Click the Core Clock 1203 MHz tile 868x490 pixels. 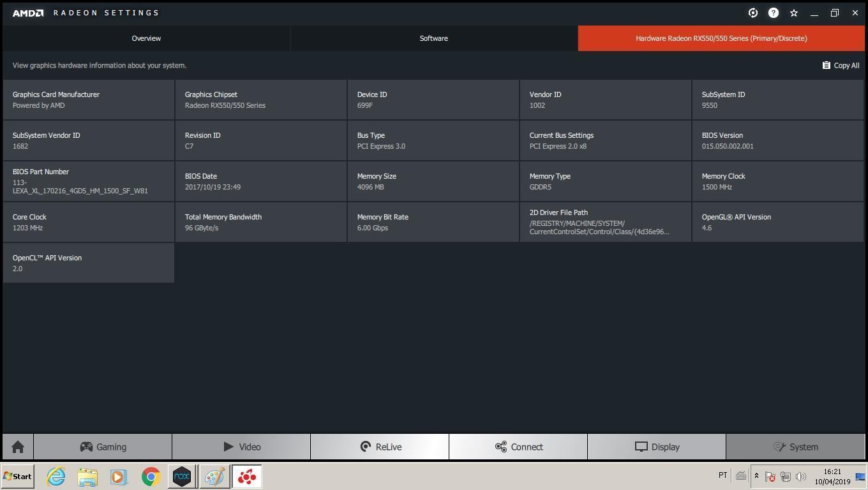pos(89,222)
